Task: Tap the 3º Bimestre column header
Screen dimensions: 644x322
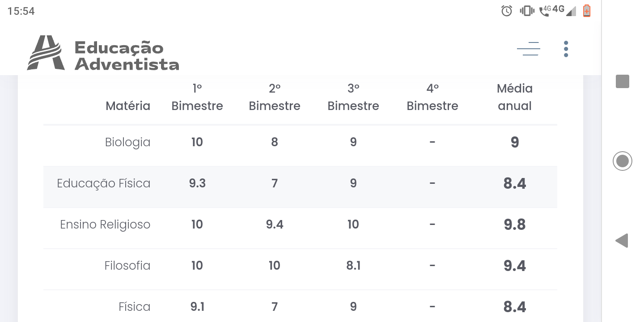Action: click(x=353, y=97)
